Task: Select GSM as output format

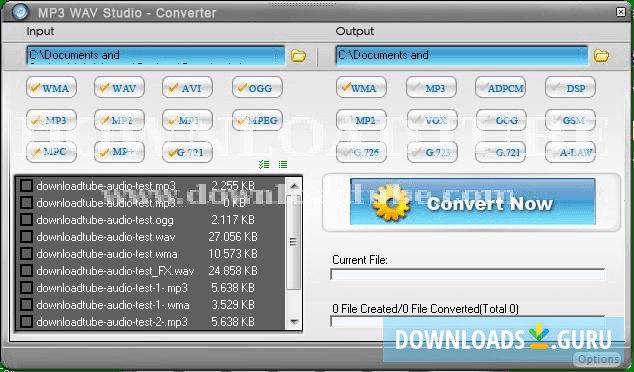Action: tap(571, 120)
